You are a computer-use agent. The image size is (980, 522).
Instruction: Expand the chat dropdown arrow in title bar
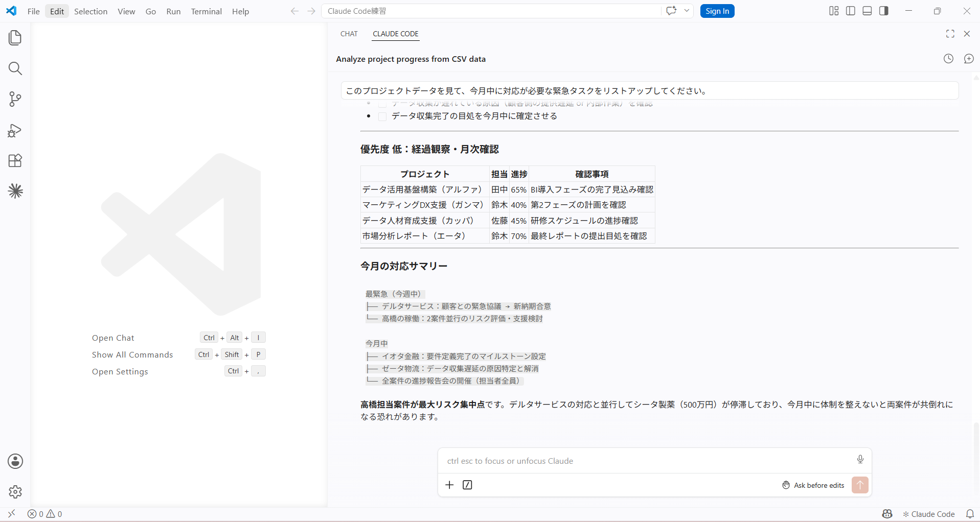687,11
